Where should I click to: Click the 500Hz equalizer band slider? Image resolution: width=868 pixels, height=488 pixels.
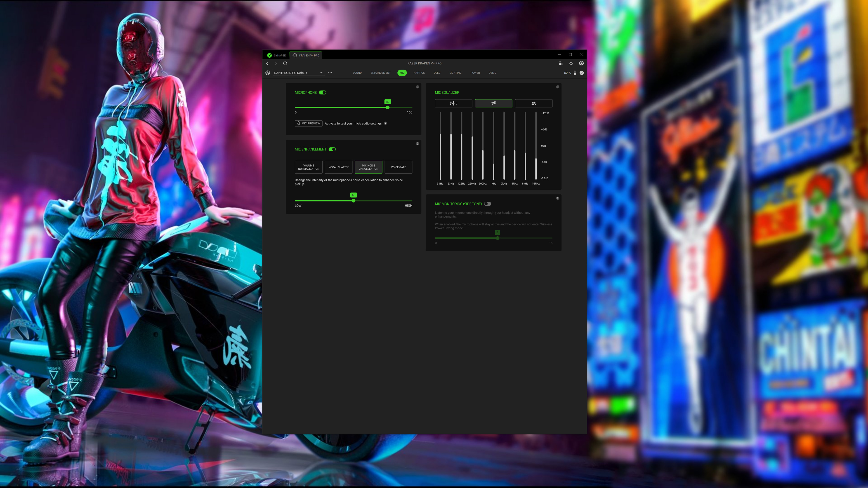pos(483,146)
